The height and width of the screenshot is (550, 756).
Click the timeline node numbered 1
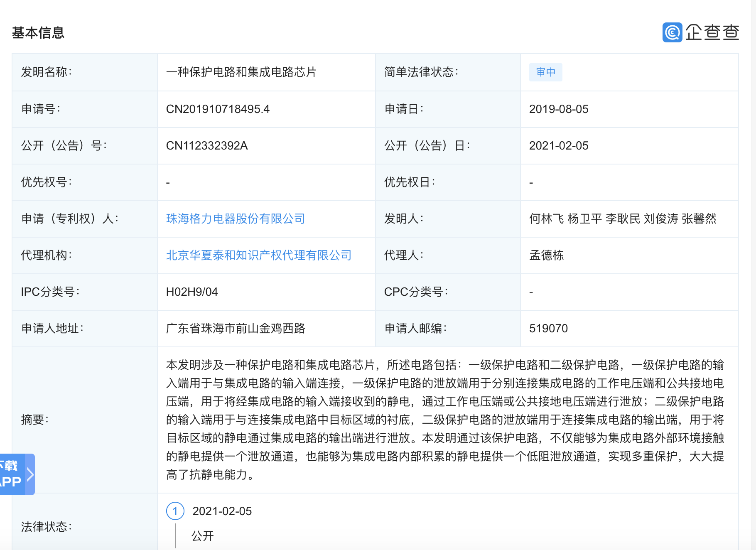pyautogui.click(x=176, y=511)
